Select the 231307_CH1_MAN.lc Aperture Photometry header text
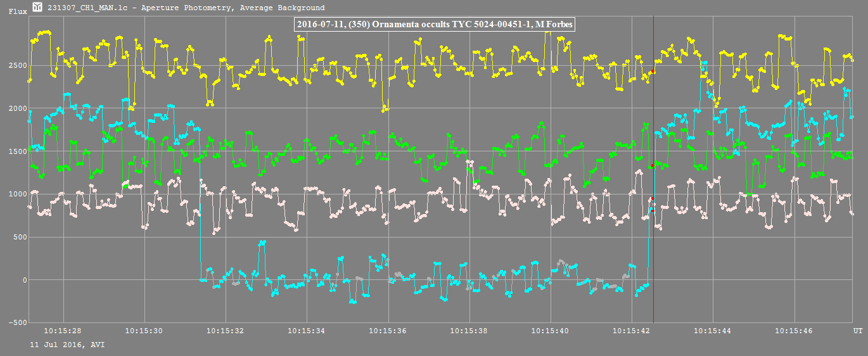The height and width of the screenshot is (356, 868). coord(186,8)
